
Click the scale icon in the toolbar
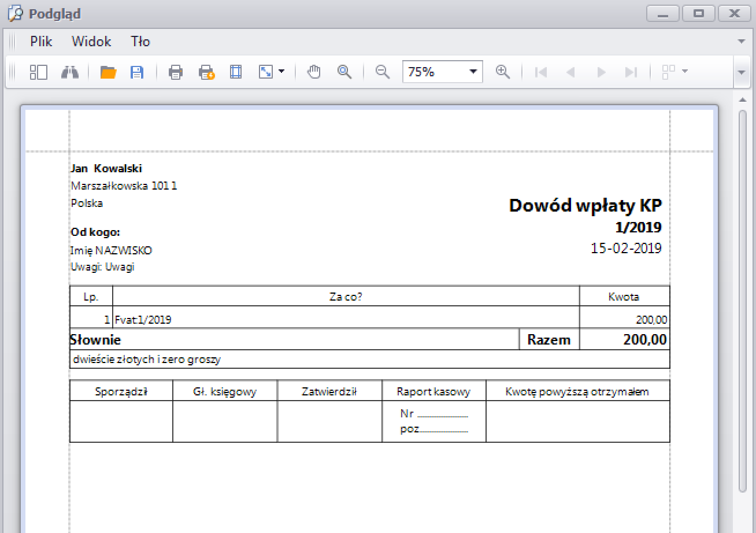coord(266,72)
